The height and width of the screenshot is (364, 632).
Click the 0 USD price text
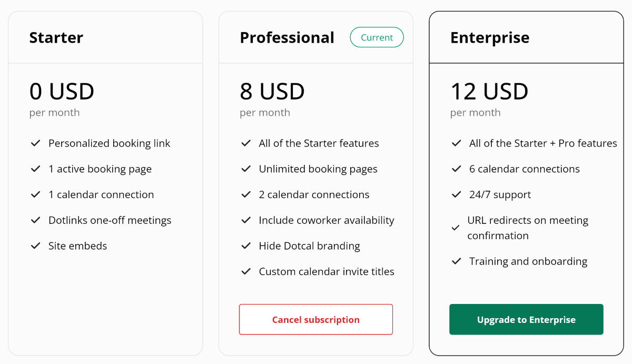click(x=62, y=92)
